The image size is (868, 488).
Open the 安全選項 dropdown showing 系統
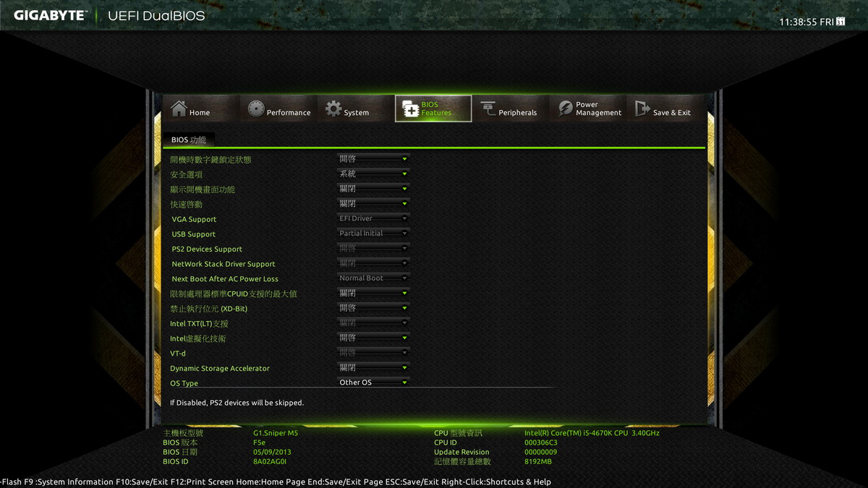373,174
